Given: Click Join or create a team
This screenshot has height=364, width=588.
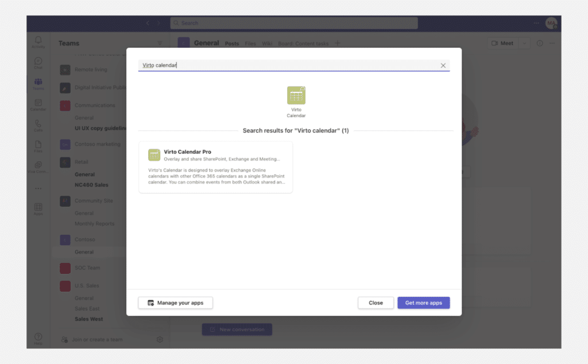Looking at the screenshot, I should coord(92,340).
